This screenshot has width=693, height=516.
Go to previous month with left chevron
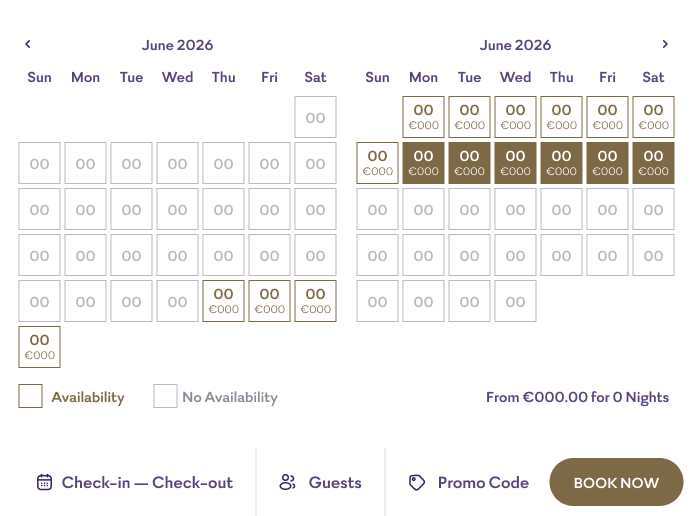(x=28, y=44)
